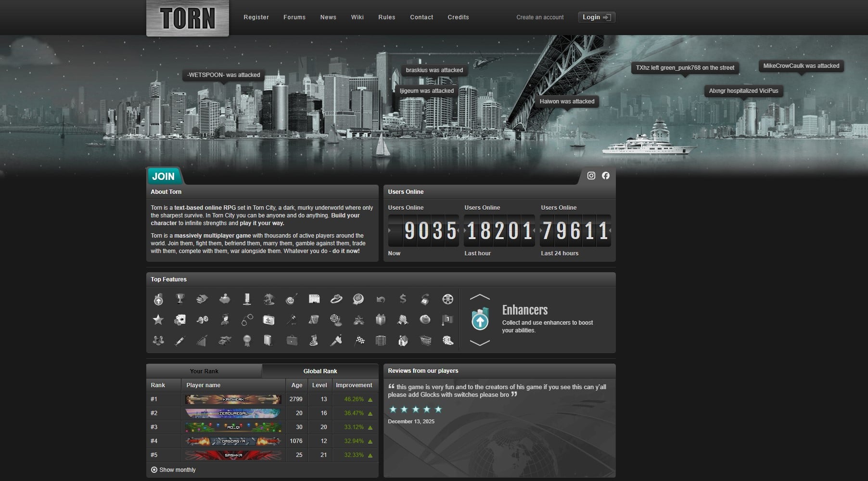The image size is (868, 481).
Task: Switch to the Your Rank tab
Action: coord(204,371)
